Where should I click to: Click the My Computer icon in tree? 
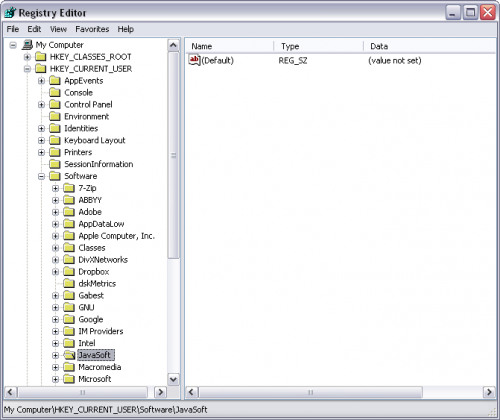tap(27, 45)
